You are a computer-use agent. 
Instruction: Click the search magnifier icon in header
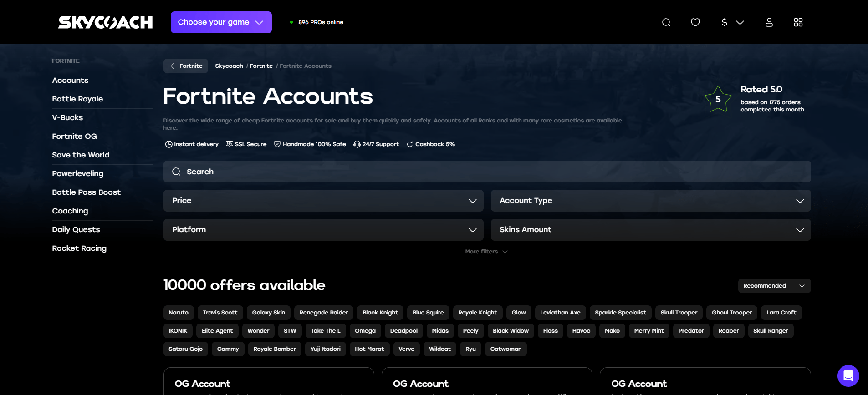[666, 22]
